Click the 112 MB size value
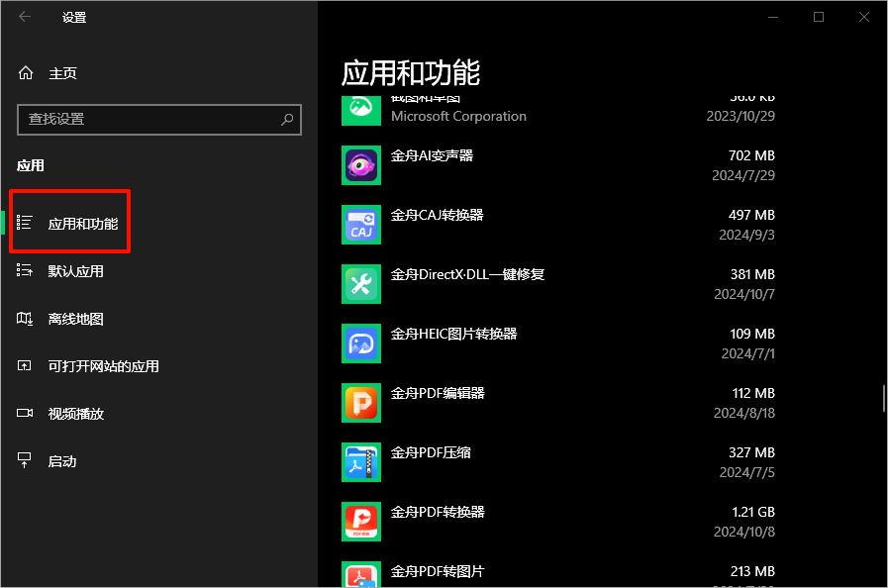Image resolution: width=888 pixels, height=588 pixels. click(753, 393)
